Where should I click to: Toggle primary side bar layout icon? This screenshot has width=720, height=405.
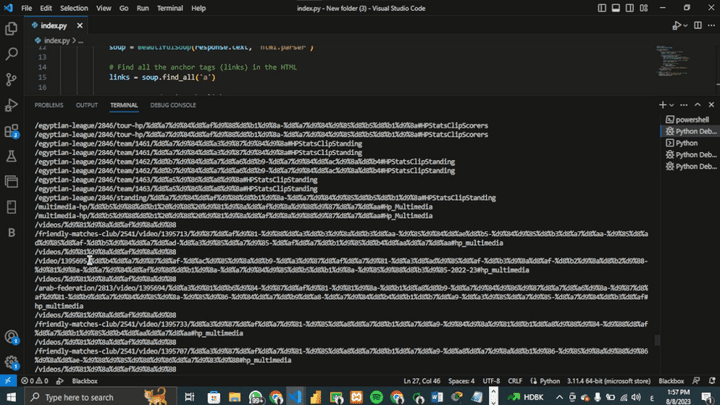click(602, 8)
